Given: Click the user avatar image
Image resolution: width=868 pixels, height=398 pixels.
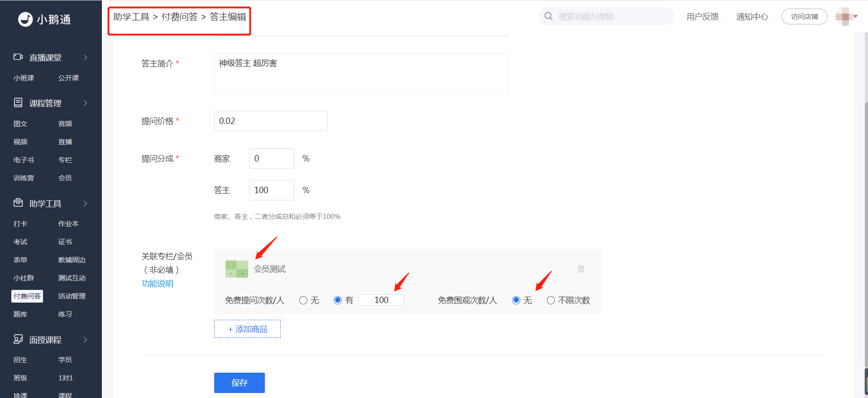Looking at the screenshot, I should tap(844, 17).
